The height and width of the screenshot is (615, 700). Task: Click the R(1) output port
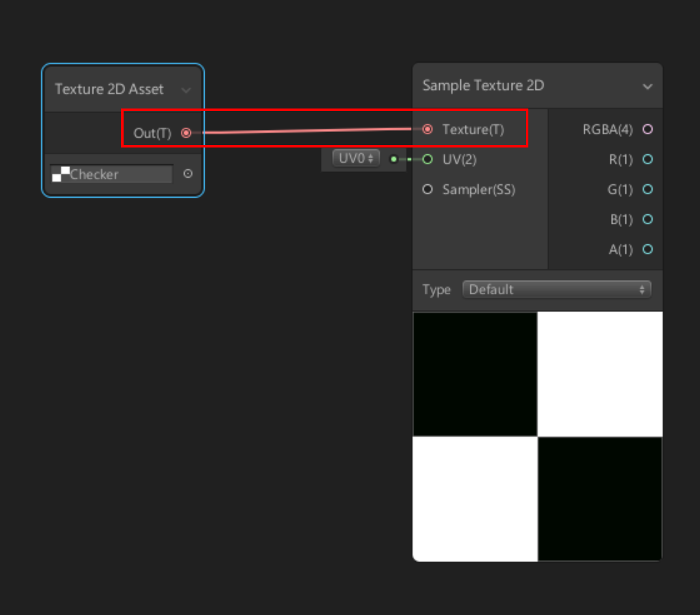coord(647,159)
